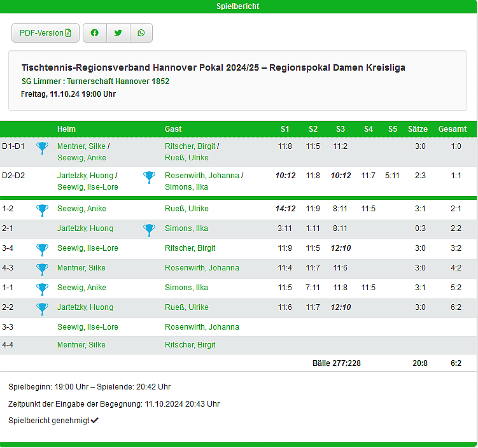Screen dimensions: 478x448
Task: Share the match report on Facebook
Action: (95, 33)
